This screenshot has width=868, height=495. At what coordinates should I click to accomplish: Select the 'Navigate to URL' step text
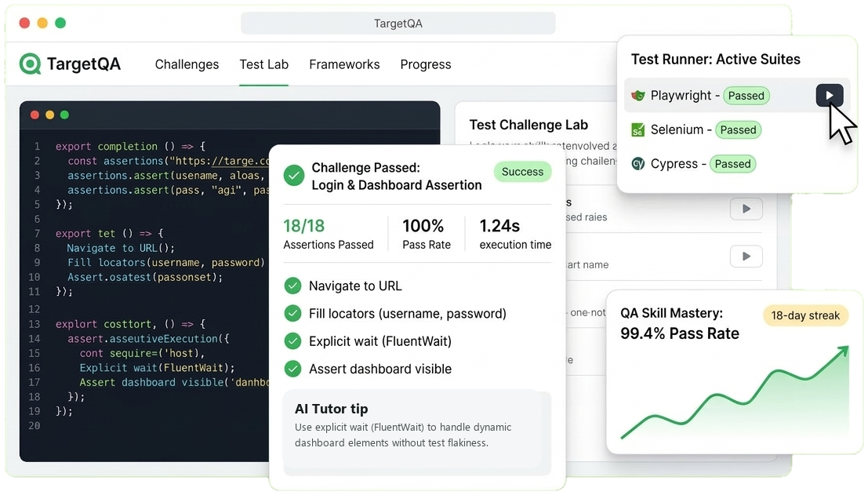tap(355, 286)
